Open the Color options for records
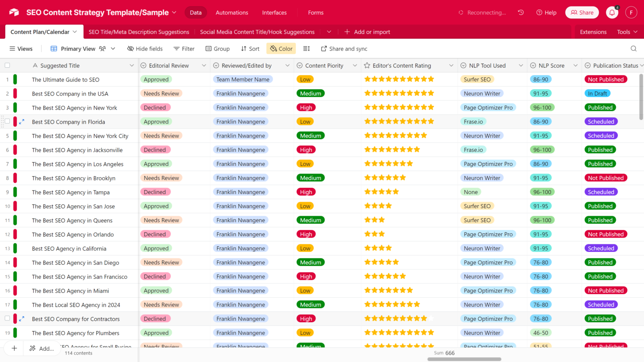Image resolution: width=644 pixels, height=362 pixels. point(281,48)
